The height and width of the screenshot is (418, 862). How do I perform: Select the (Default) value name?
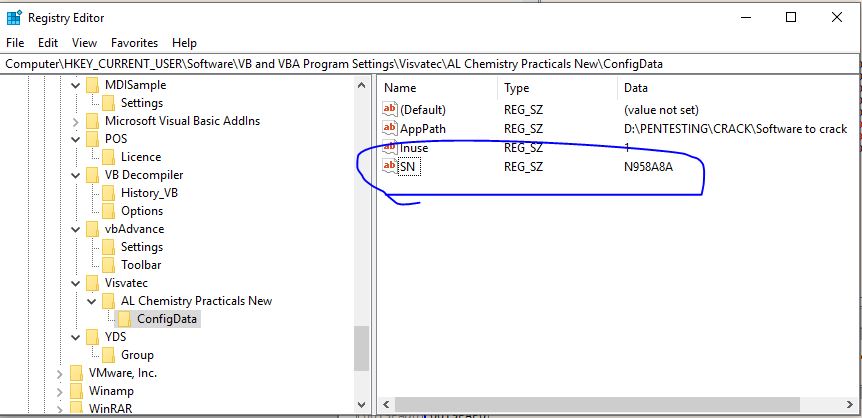423,110
